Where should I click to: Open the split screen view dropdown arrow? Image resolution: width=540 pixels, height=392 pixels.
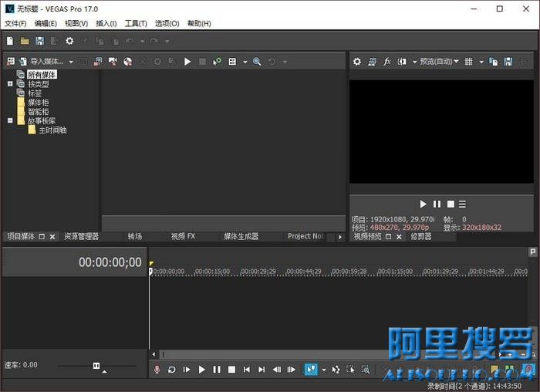[x=414, y=62]
